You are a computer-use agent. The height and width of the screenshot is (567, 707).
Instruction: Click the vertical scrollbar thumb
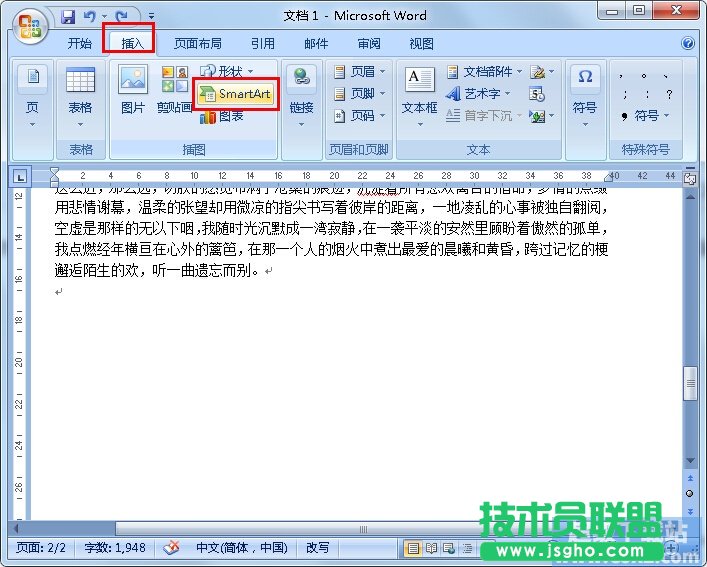tap(689, 383)
